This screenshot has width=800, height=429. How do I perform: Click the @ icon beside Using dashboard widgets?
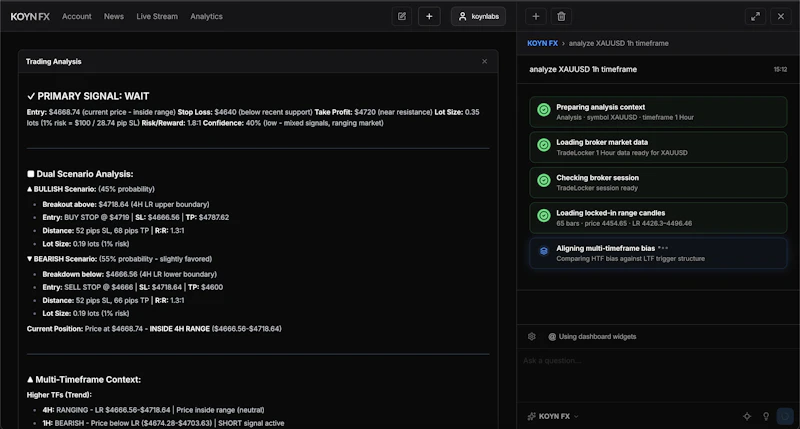tap(552, 337)
